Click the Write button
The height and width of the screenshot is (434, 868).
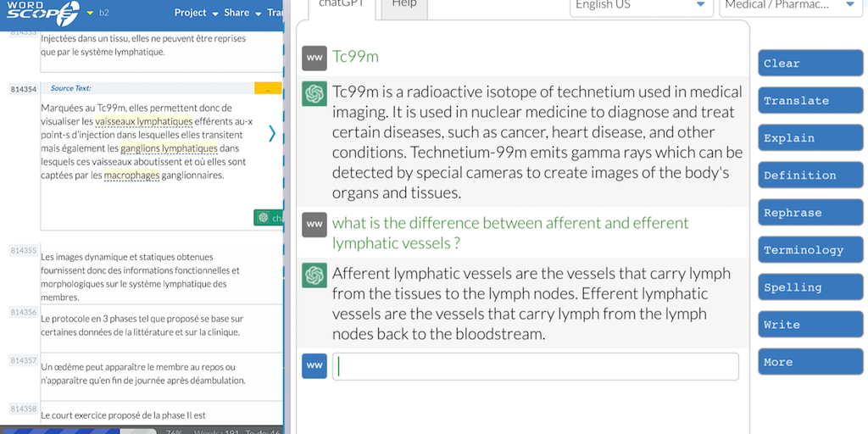pyautogui.click(x=810, y=325)
